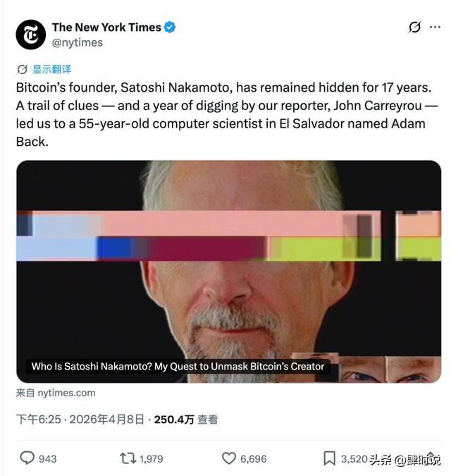
Task: Click the 下午6:25 timestamp link
Action: point(39,420)
